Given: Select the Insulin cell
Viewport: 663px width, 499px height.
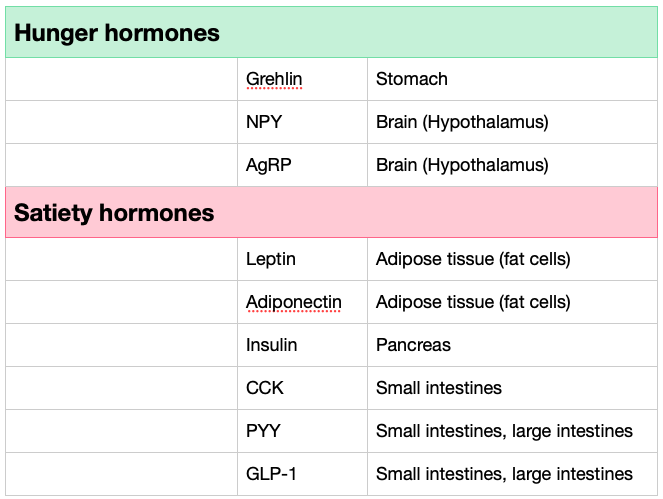Looking at the screenshot, I should 302,345.
